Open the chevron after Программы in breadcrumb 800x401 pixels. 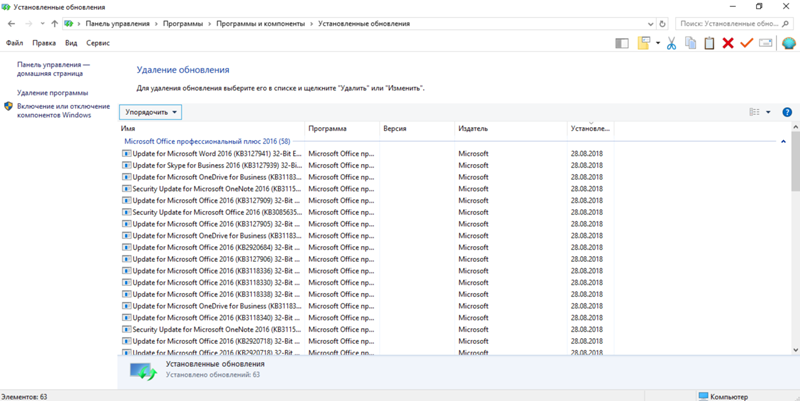click(210, 24)
